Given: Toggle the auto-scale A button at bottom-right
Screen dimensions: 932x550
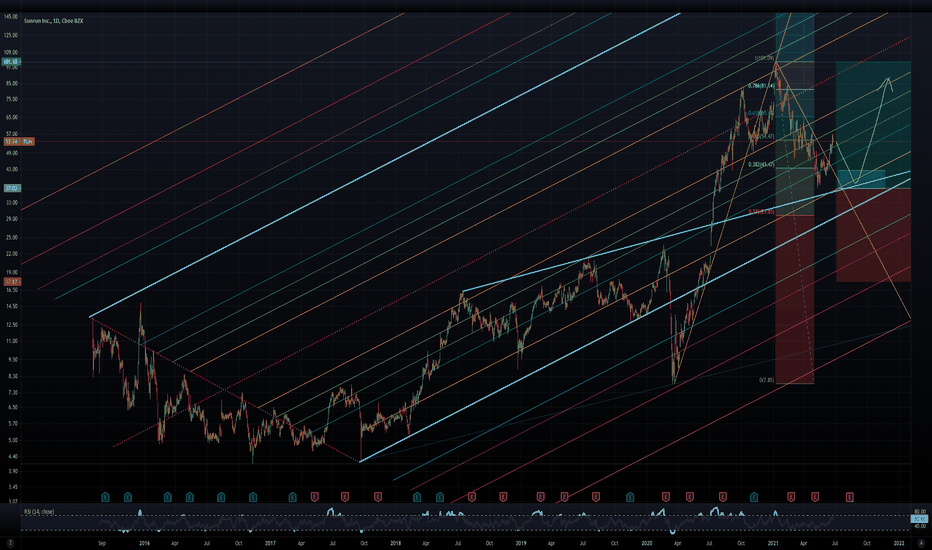Looking at the screenshot, I should 920,543.
